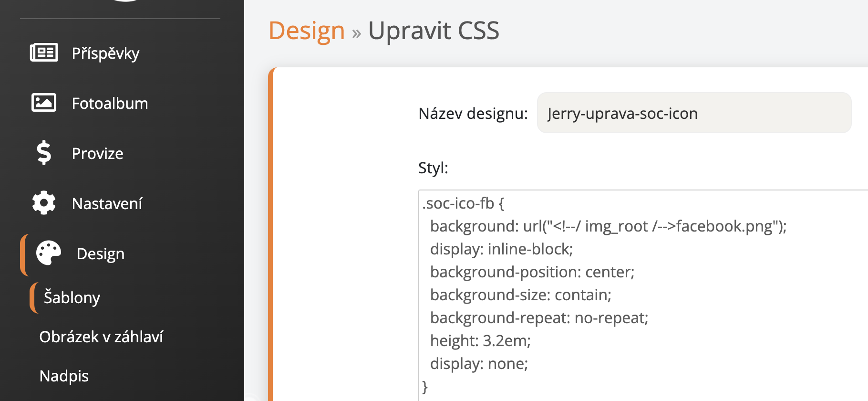
Task: Open the Obrázek v záhlaví submenu item
Action: [101, 337]
